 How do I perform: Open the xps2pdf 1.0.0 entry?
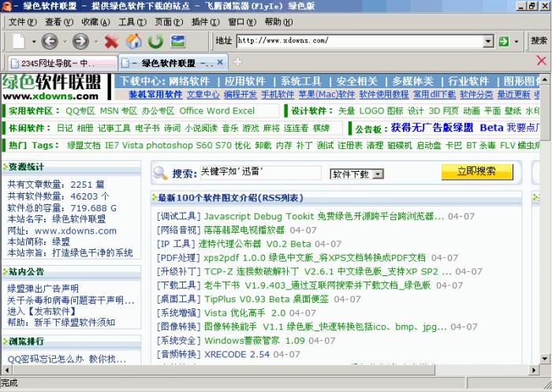point(315,257)
